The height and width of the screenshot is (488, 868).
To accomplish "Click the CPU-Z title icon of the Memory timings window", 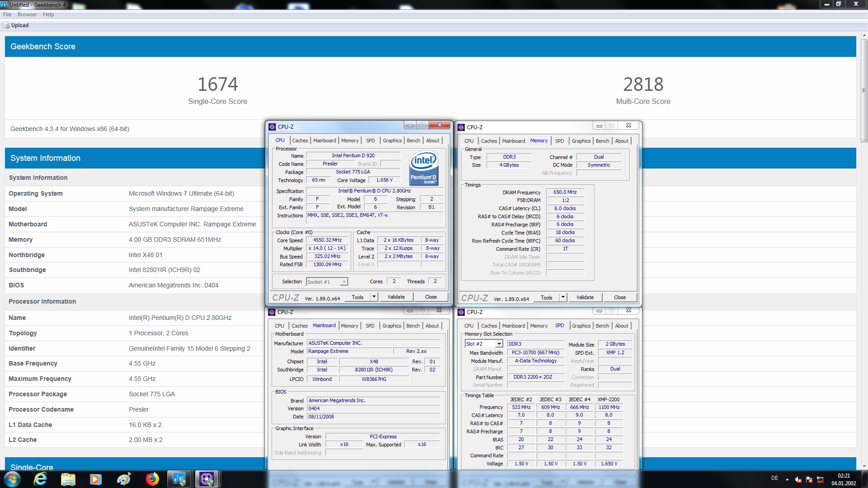I will click(461, 127).
